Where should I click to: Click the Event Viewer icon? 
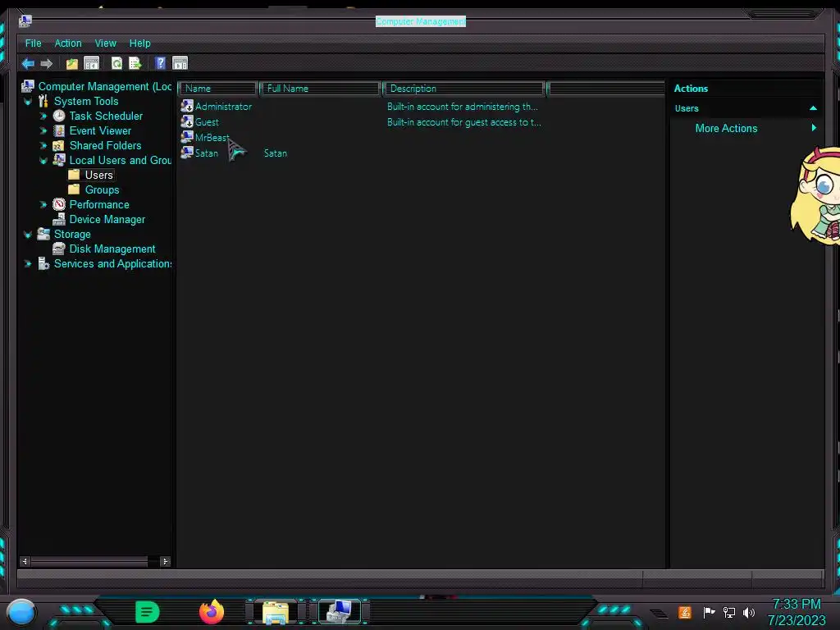(x=59, y=130)
